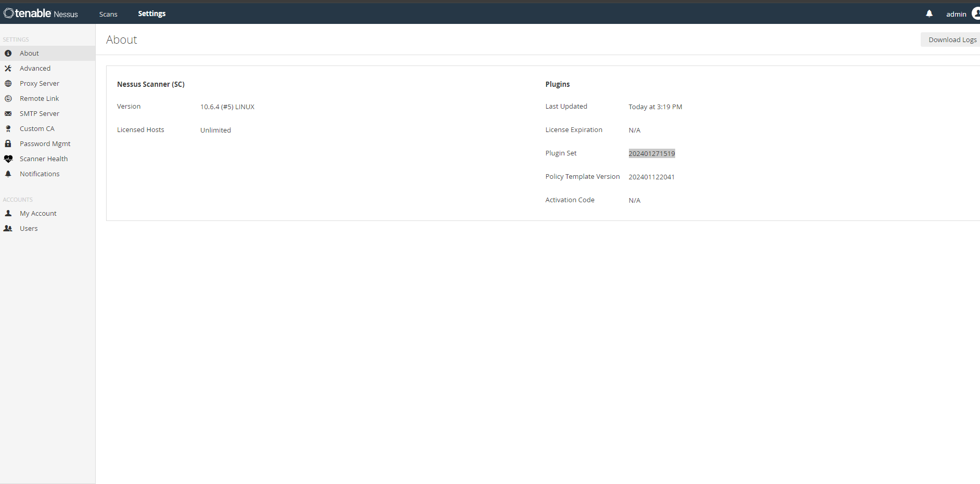980x484 pixels.
Task: Go to Users management page
Action: pyautogui.click(x=47, y=228)
